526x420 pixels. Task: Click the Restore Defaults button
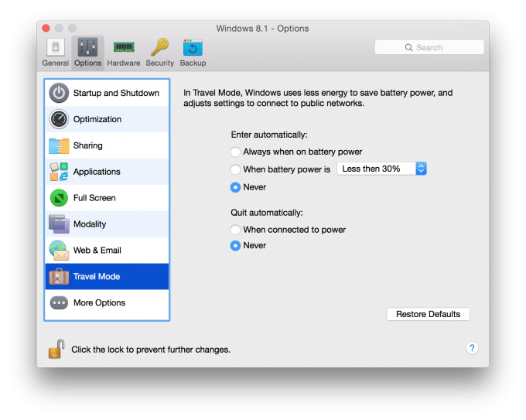pos(428,314)
